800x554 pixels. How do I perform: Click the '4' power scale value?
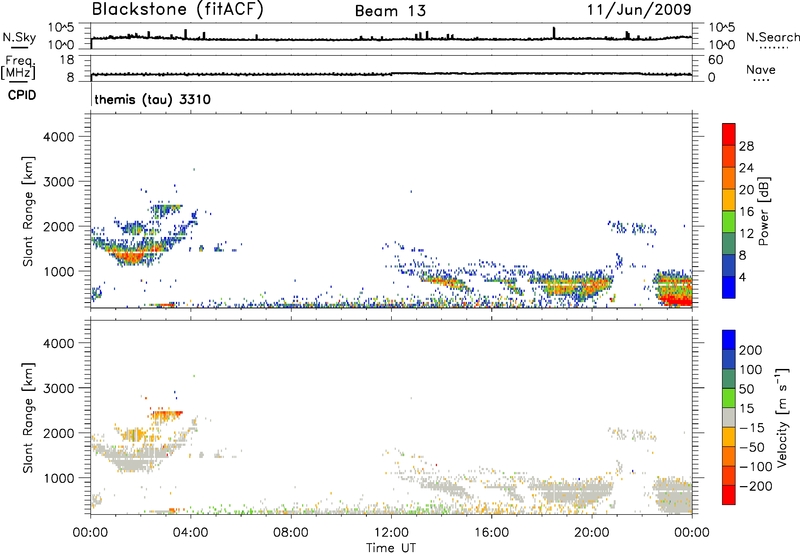(x=743, y=277)
